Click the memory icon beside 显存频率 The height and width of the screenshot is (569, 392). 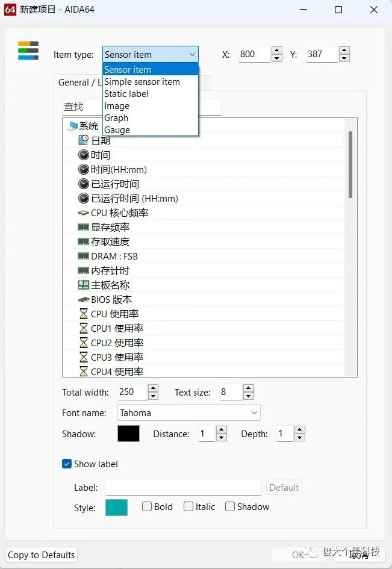84,227
